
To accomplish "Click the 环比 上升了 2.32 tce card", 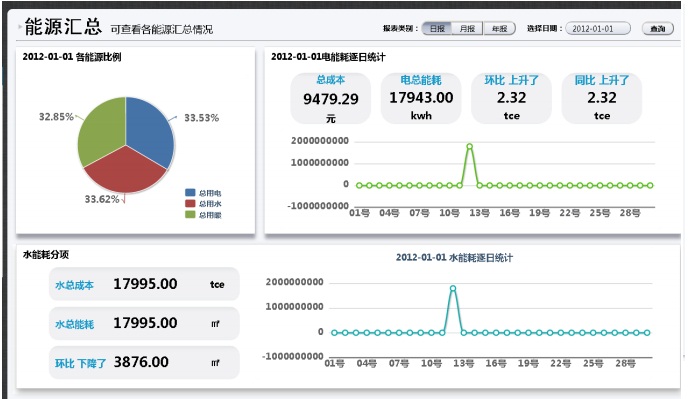I will click(511, 99).
